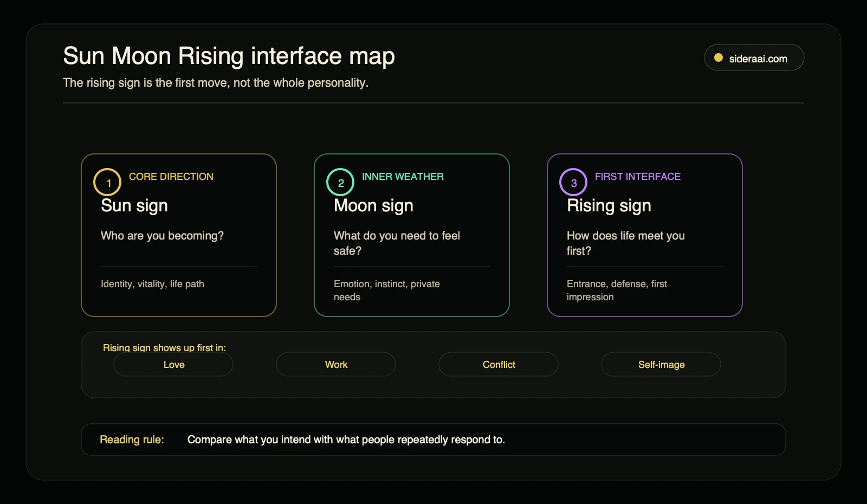867x504 pixels.
Task: Click the "Compare what you intend" sentence
Action: (x=346, y=440)
